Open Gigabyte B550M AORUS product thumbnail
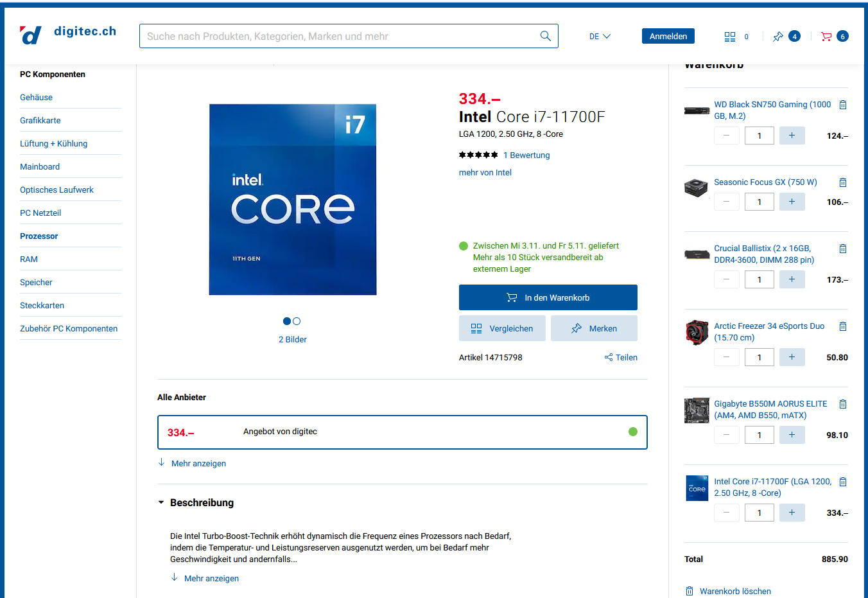This screenshot has width=868, height=598. [697, 410]
